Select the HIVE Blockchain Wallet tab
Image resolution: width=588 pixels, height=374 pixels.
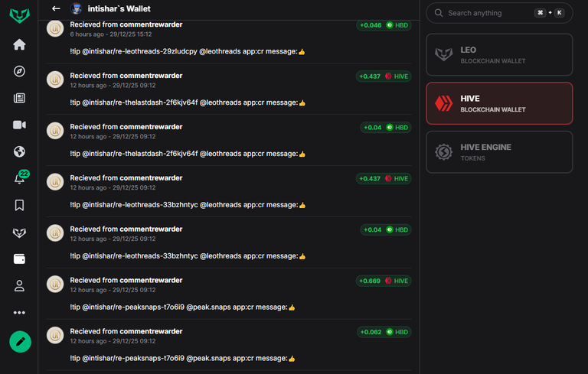[499, 103]
